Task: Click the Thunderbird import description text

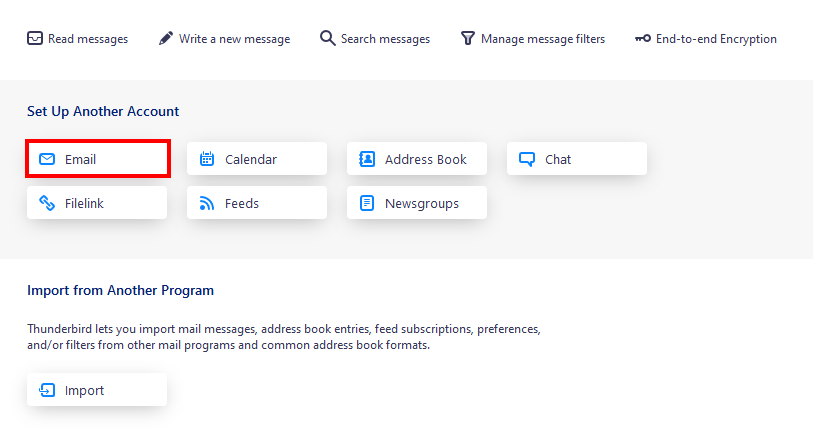Action: (284, 337)
